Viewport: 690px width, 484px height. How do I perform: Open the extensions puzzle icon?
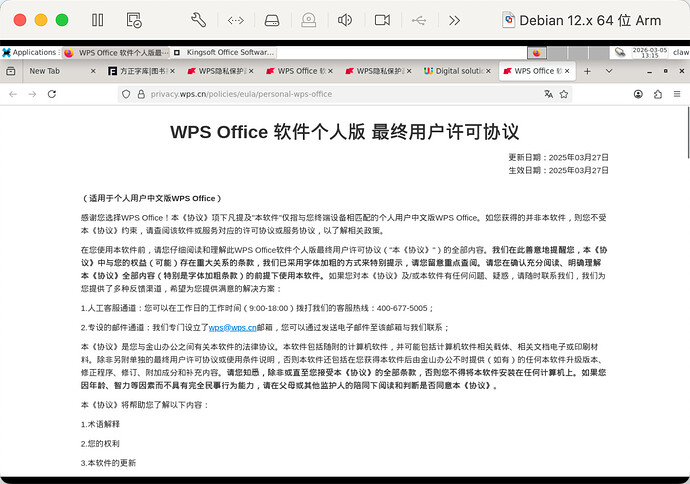(x=658, y=94)
